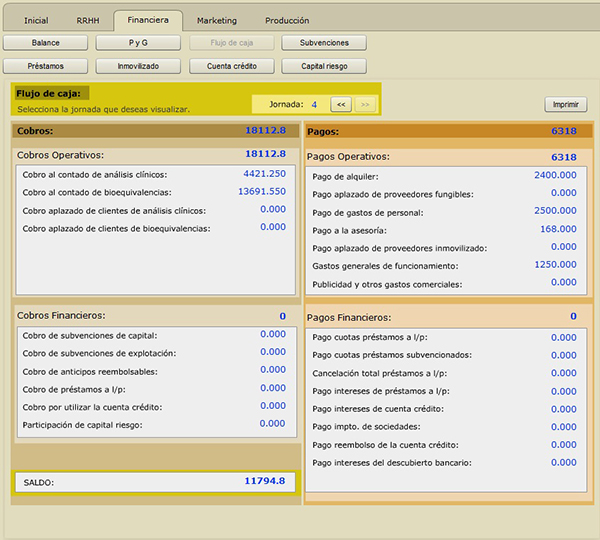
Task: Click 'Pago reembolso de la cuenta crédito' value
Action: tap(564, 445)
